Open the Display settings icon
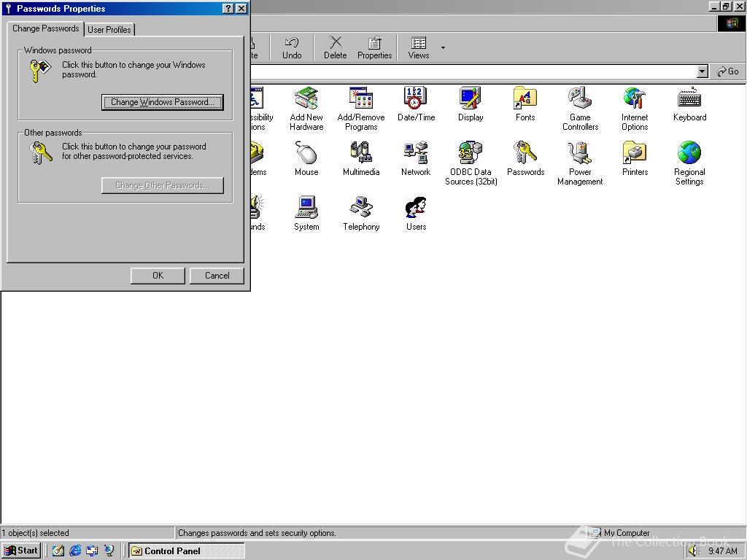 471,104
